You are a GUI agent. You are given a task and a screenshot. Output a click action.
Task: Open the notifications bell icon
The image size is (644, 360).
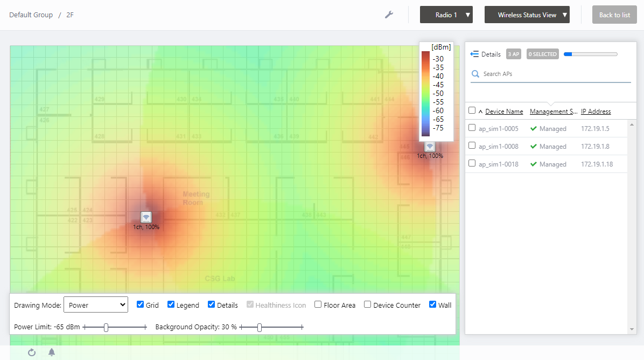52,352
